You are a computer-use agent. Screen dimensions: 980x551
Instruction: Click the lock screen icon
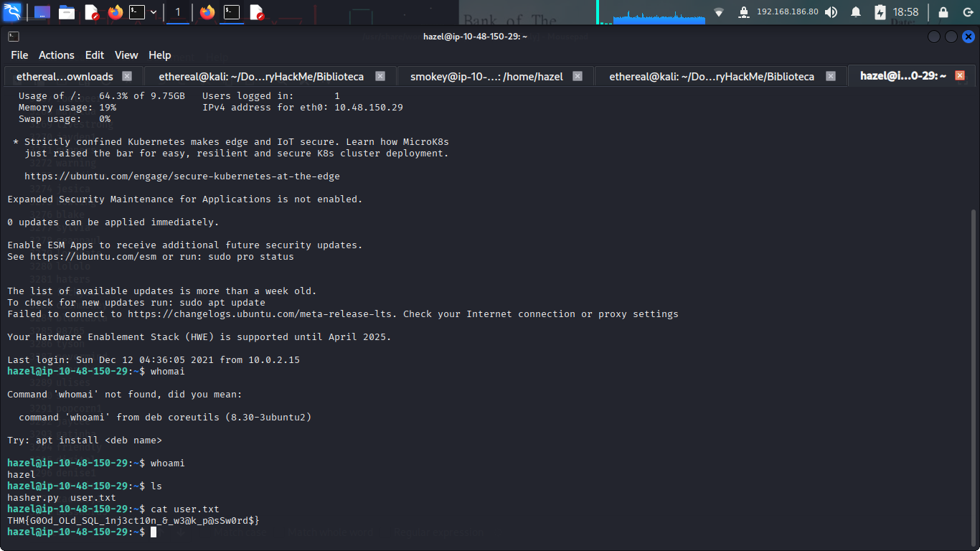click(x=943, y=12)
